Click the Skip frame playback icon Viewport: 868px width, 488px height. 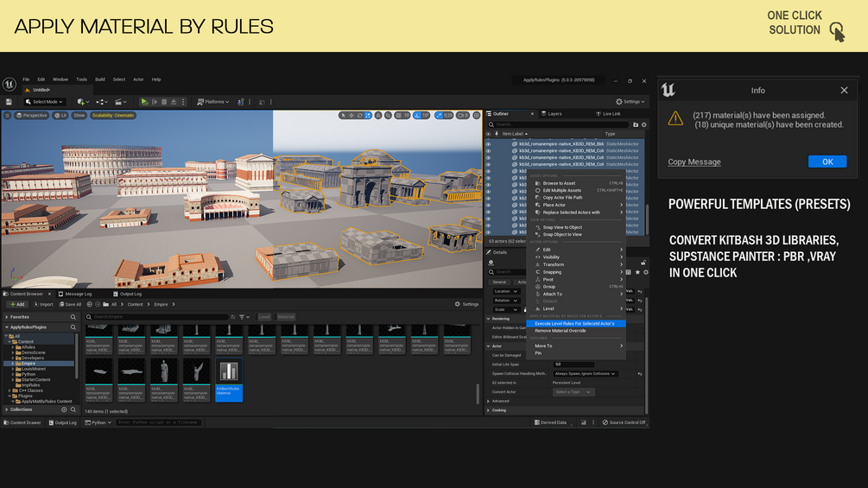(155, 102)
